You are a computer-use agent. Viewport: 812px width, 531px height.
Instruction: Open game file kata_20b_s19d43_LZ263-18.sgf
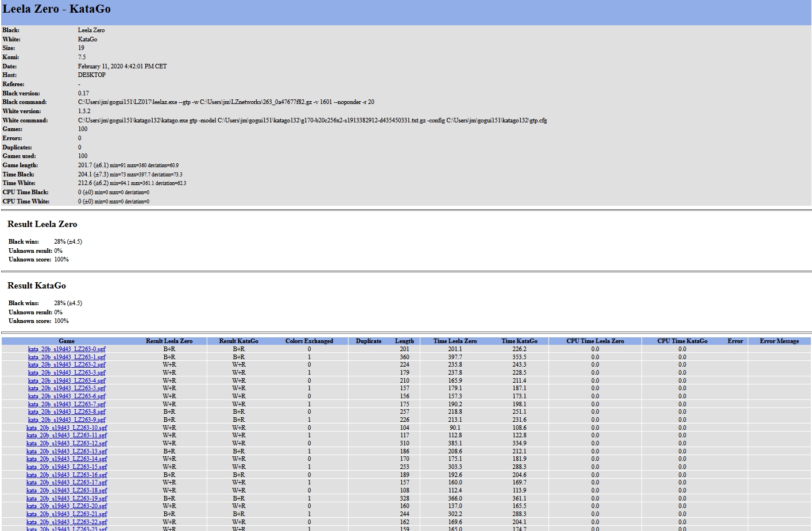[67, 490]
